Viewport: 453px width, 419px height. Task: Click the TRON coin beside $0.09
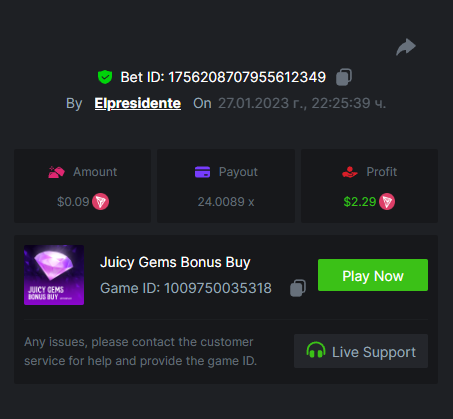[100, 202]
